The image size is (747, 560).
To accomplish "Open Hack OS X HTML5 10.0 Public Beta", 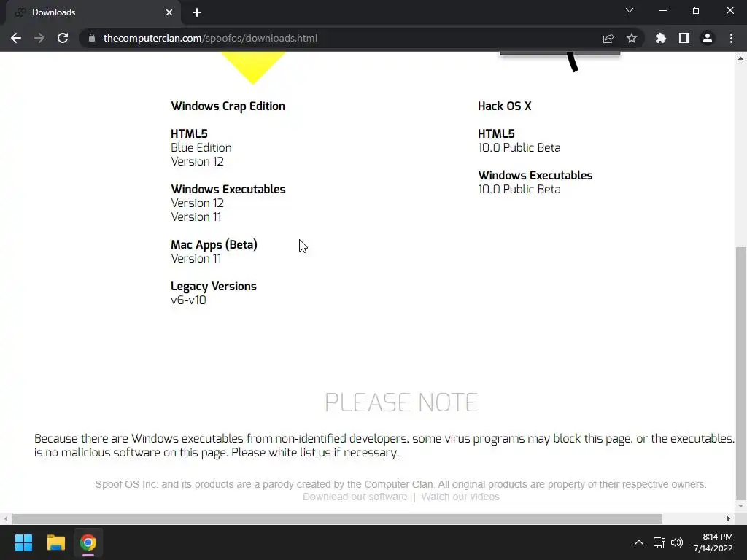I will point(519,147).
